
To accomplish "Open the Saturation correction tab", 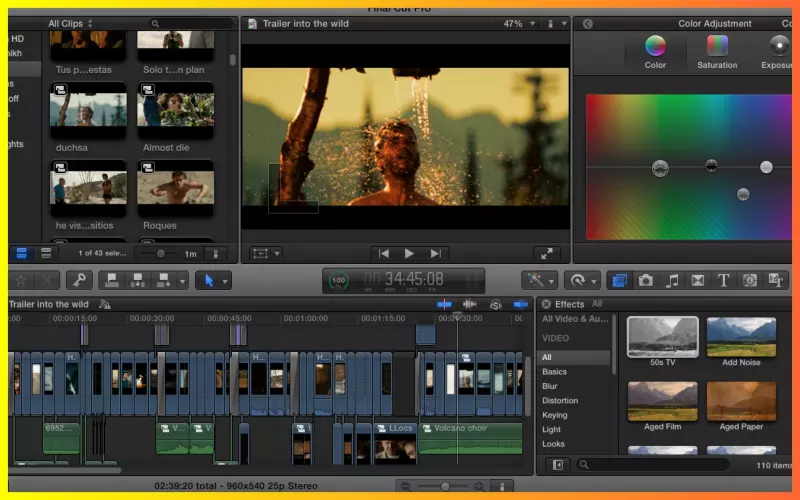I will tap(717, 52).
